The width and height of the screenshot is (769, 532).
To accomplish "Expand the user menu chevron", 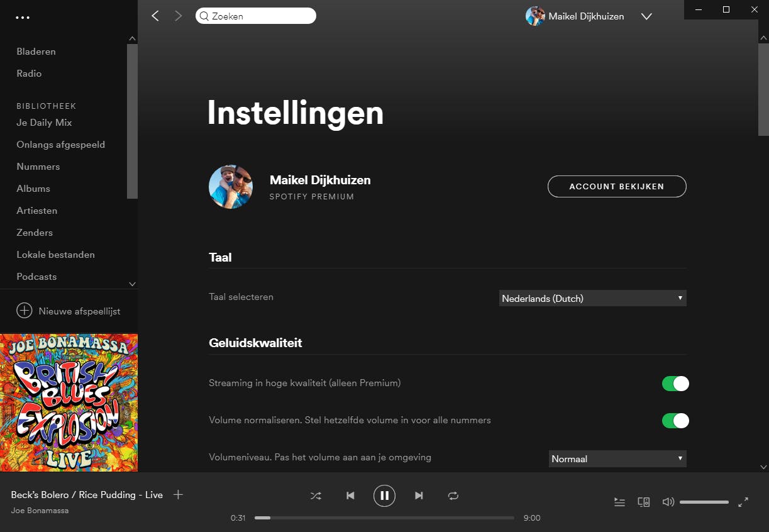I will [646, 16].
